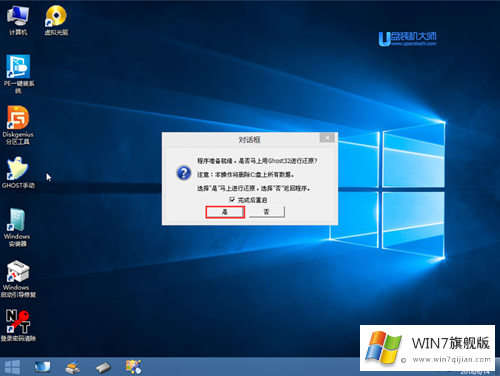
Task: Click the paintbrush tool icon in taskbar
Action: coord(73,367)
